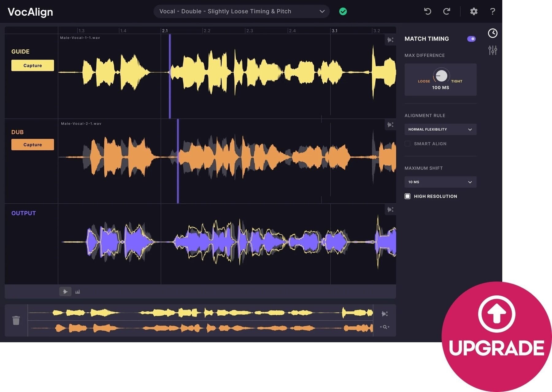Click the LOOSE label by the knob

coord(424,81)
